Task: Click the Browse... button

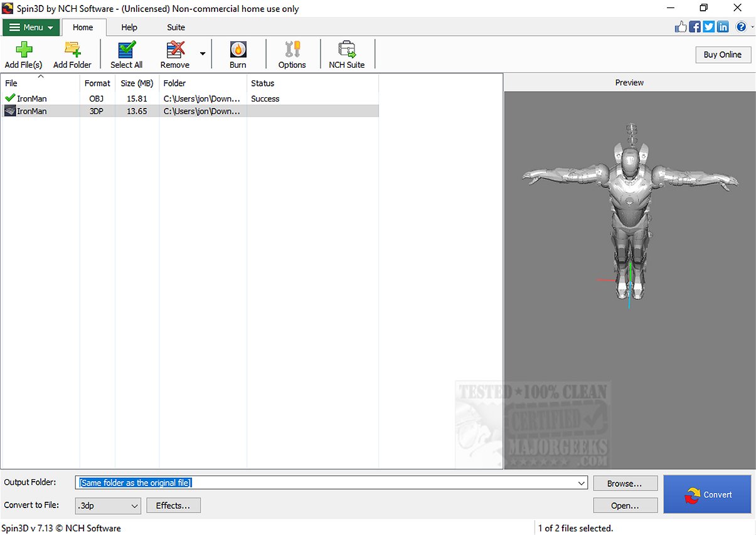Action: pos(626,484)
